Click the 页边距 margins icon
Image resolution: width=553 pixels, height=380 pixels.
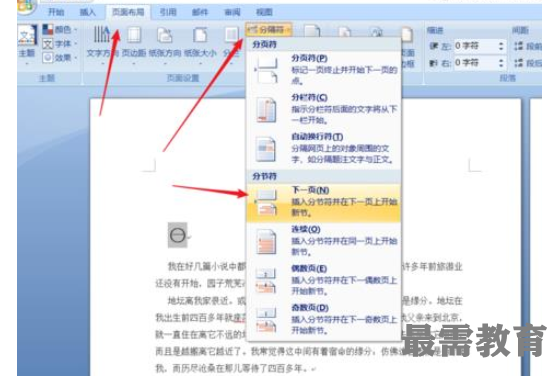click(x=134, y=35)
